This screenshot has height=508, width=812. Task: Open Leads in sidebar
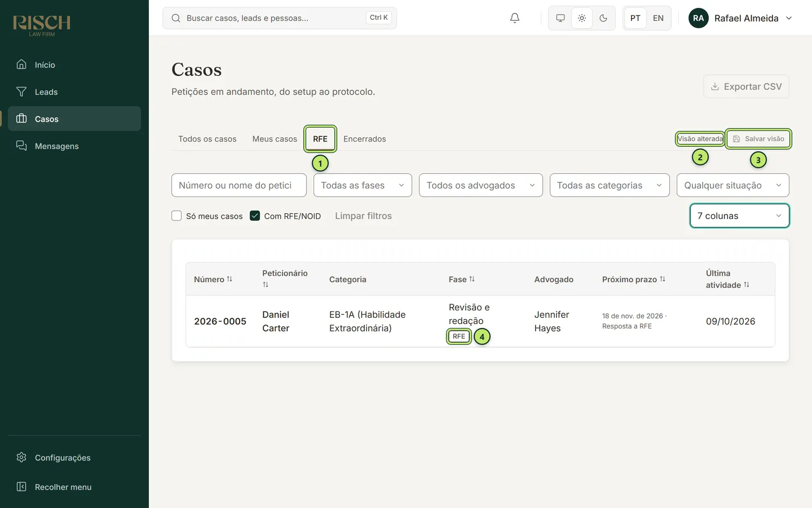pos(74,91)
